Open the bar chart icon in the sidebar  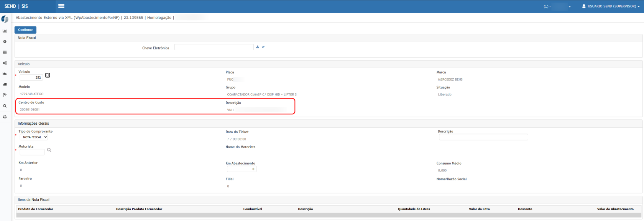point(5,31)
